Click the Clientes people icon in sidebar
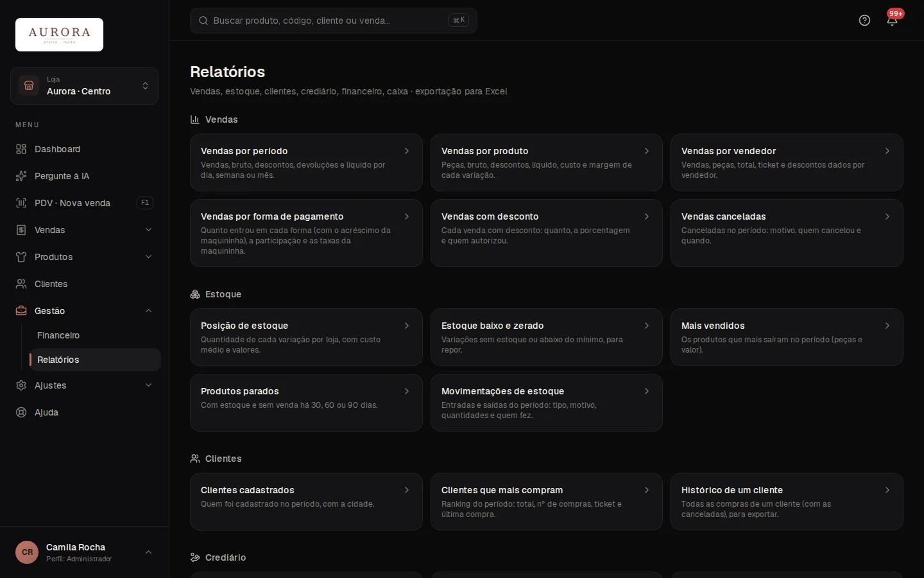The width and height of the screenshot is (924, 578). [21, 284]
